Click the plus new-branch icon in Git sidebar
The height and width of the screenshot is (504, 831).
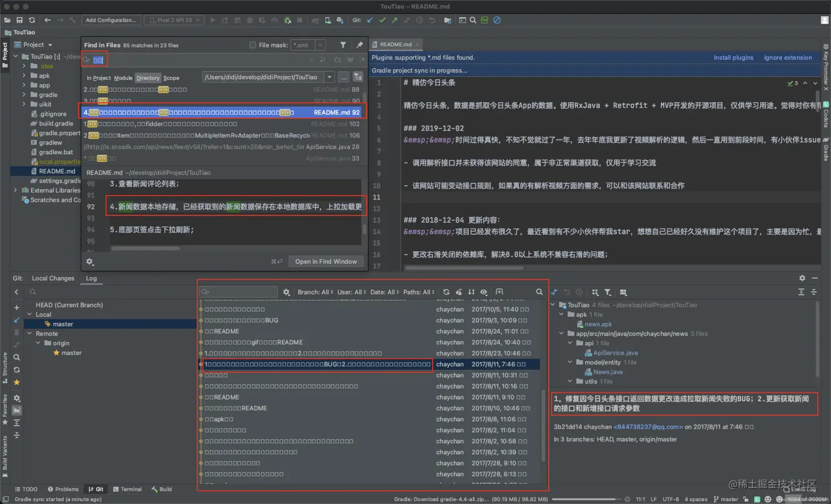pos(16,308)
